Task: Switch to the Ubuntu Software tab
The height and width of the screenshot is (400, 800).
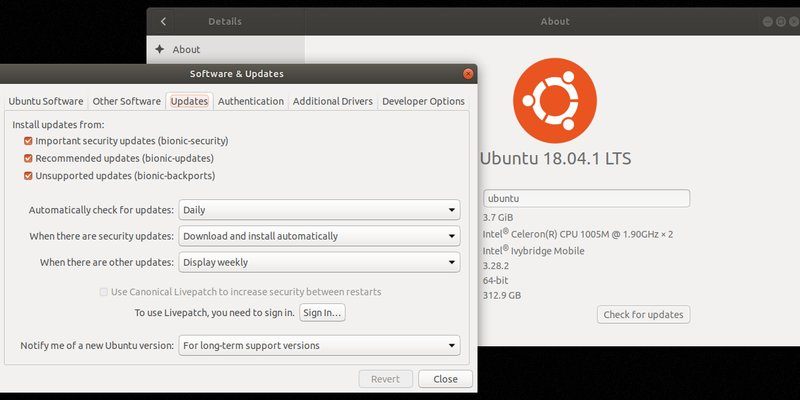Action: pos(46,101)
